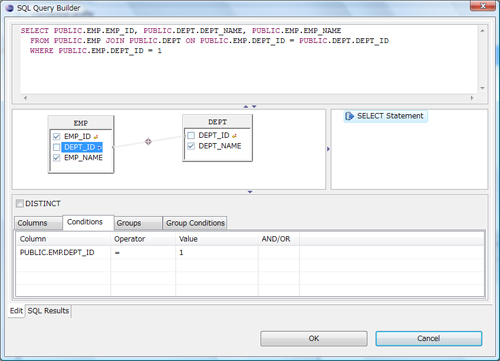The width and height of the screenshot is (500, 361).
Task: Click the Column header in conditions table
Action: [x=63, y=239]
